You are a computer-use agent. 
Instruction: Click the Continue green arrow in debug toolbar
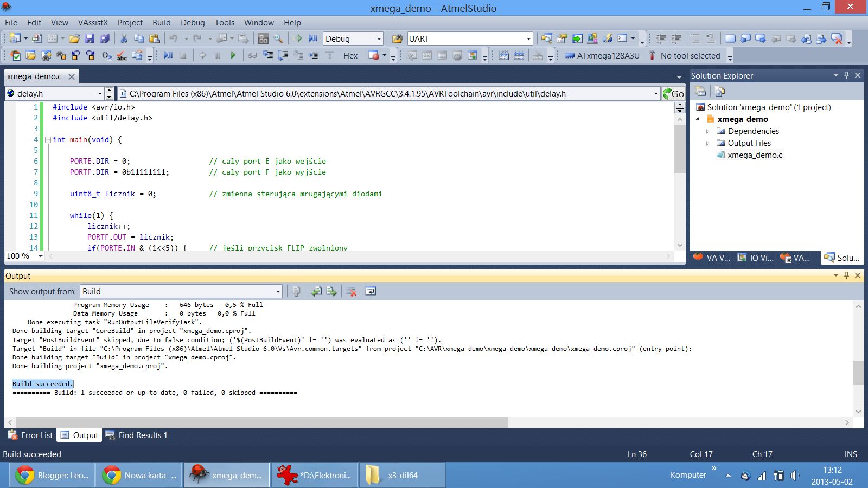pyautogui.click(x=233, y=55)
